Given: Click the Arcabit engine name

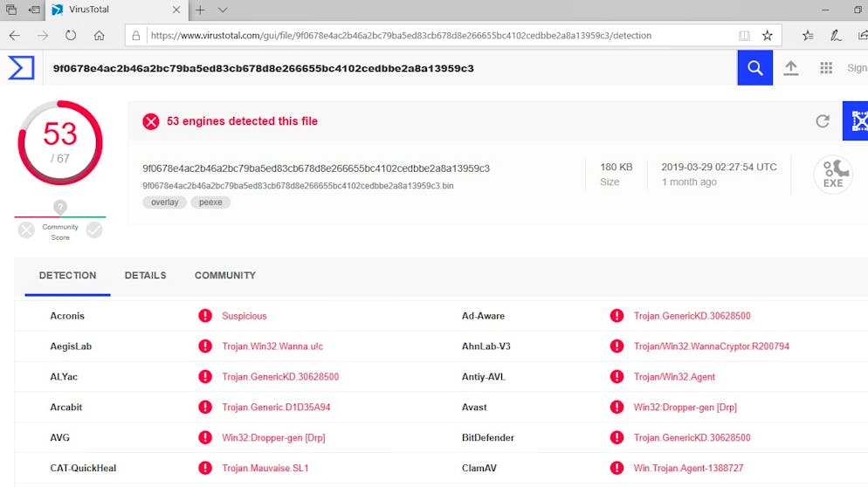Looking at the screenshot, I should [x=65, y=408].
